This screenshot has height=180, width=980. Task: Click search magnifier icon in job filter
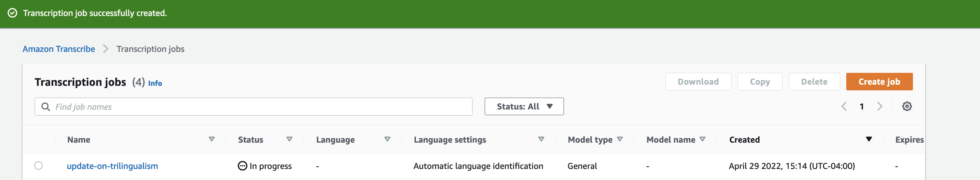(x=46, y=107)
